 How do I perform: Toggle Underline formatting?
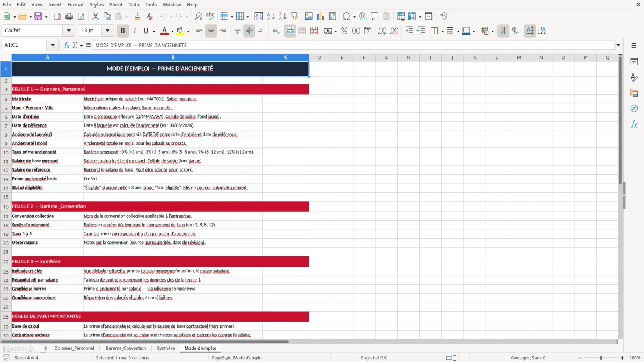(x=146, y=31)
